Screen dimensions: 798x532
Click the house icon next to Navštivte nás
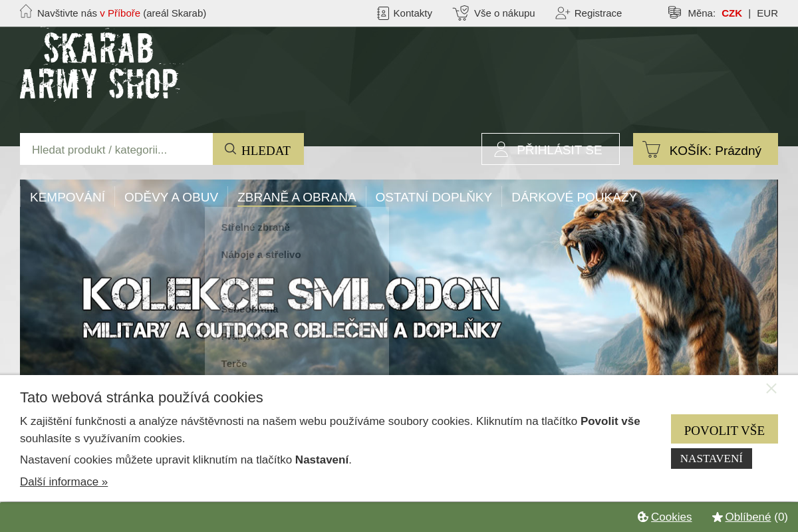(26, 11)
